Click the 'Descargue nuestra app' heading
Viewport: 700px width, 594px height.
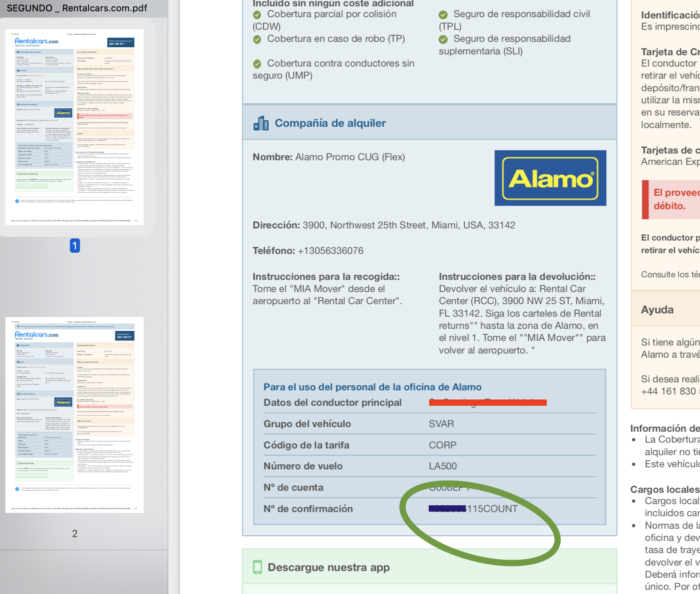pyautogui.click(x=329, y=567)
